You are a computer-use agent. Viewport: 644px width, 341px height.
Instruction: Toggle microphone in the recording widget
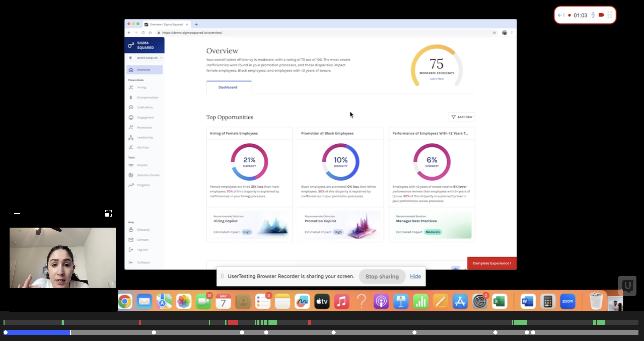click(x=593, y=15)
